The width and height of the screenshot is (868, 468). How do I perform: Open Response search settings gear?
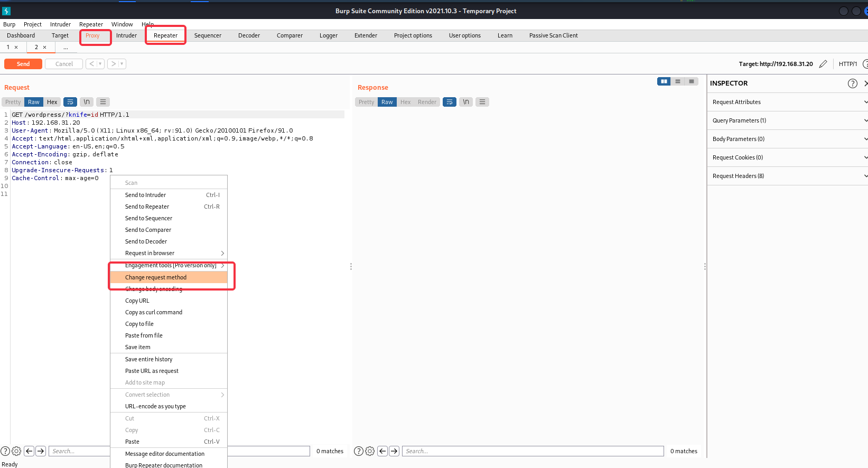(370, 451)
